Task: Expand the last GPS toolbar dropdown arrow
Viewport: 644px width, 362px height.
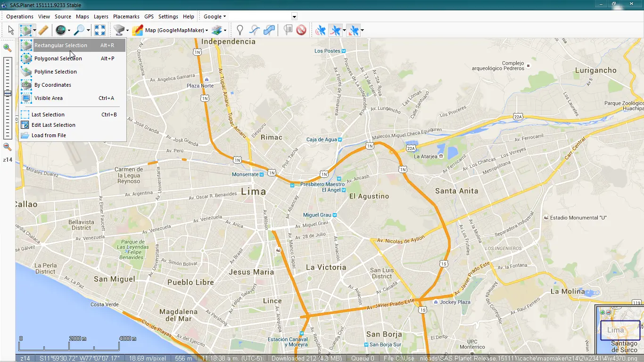Action: (x=362, y=30)
